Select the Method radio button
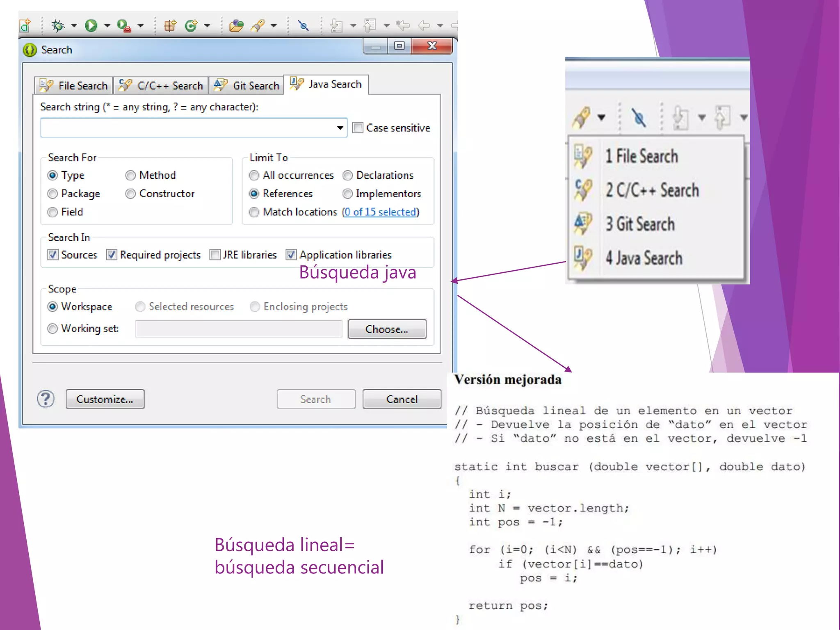Viewport: 840px width, 630px height. pyautogui.click(x=130, y=175)
